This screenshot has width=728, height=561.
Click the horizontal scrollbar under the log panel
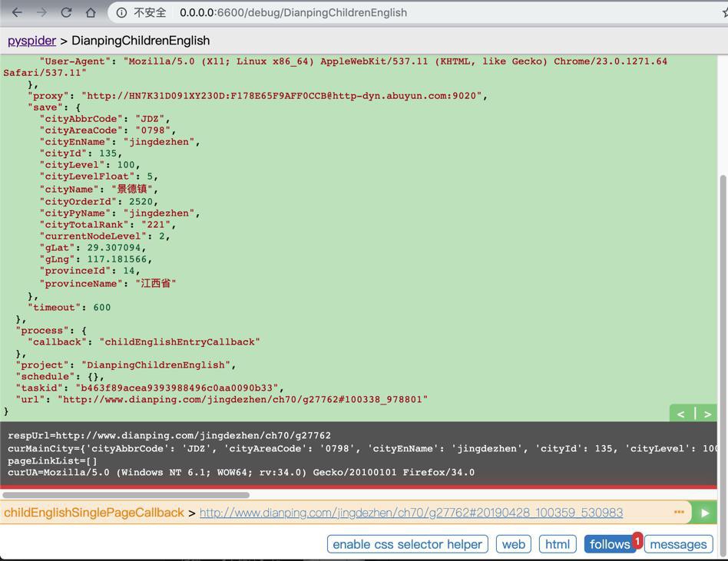[125, 495]
